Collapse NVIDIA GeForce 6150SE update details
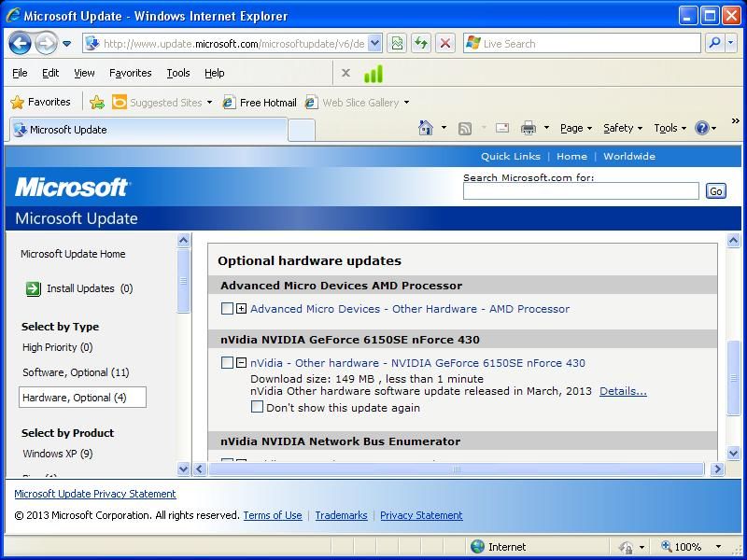The height and width of the screenshot is (560, 747). click(242, 363)
